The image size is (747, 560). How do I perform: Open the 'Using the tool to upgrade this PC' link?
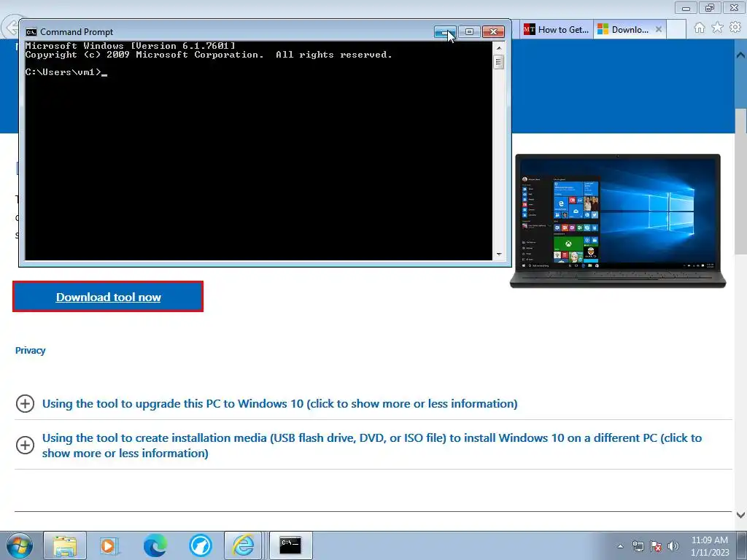pyautogui.click(x=279, y=403)
